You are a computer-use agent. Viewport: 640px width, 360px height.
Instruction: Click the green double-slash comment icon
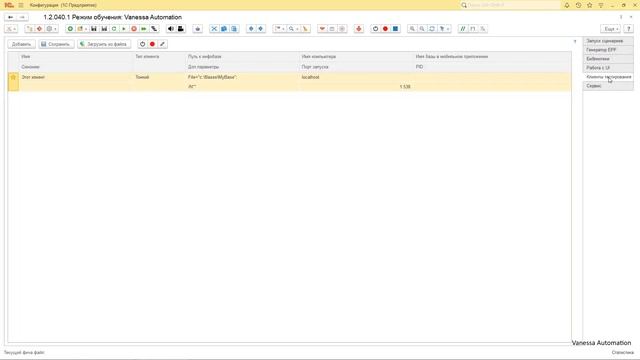[x=463, y=29]
